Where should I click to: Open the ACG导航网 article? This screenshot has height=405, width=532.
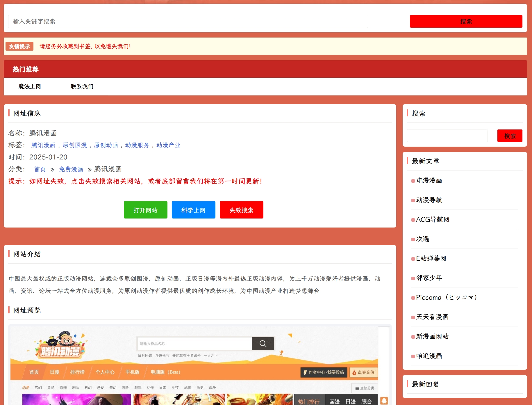433,219
